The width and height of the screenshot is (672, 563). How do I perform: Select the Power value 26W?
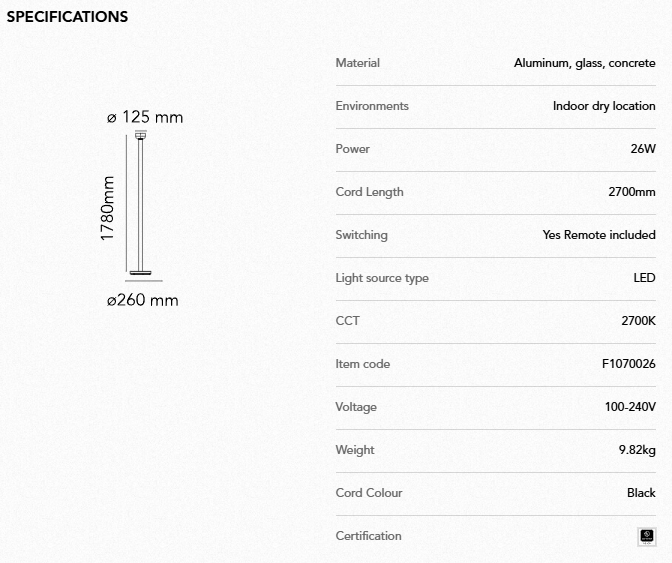pos(643,149)
